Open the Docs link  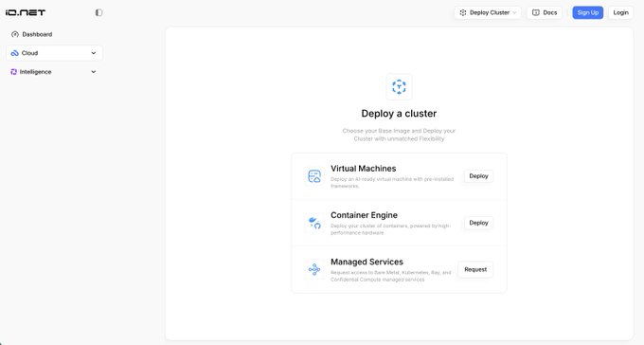click(545, 12)
